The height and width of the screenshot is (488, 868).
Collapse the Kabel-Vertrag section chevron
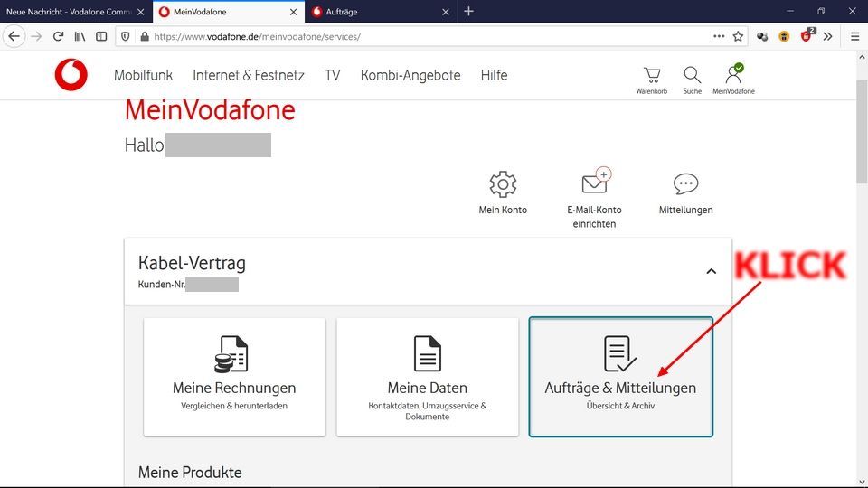(x=711, y=271)
